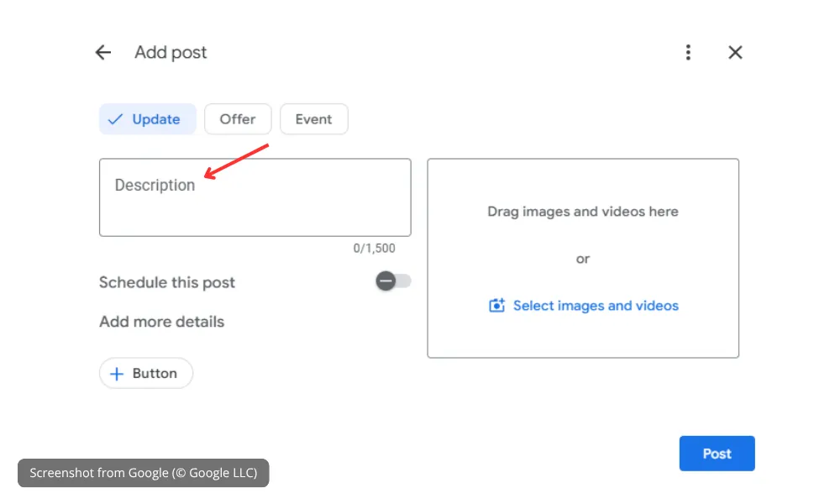840x504 pixels.
Task: Select the Event post type
Action: point(313,118)
